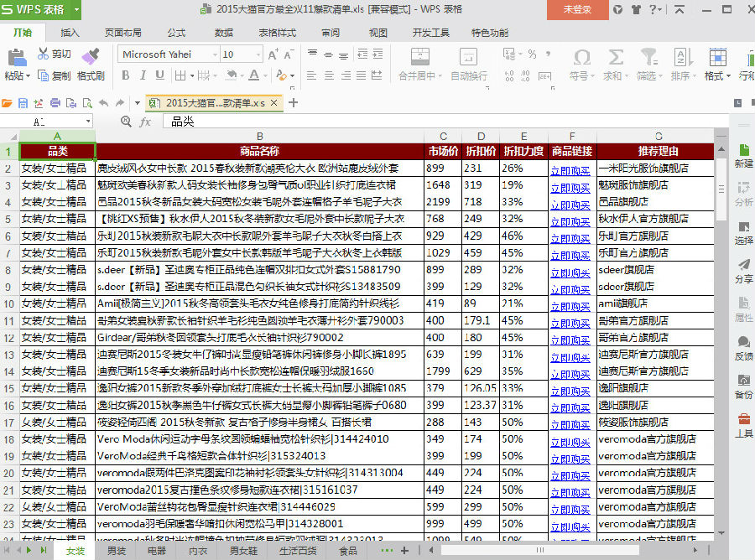This screenshot has height=560, width=755.
Task: Click the Paste (粘贴) icon
Action: (17, 58)
